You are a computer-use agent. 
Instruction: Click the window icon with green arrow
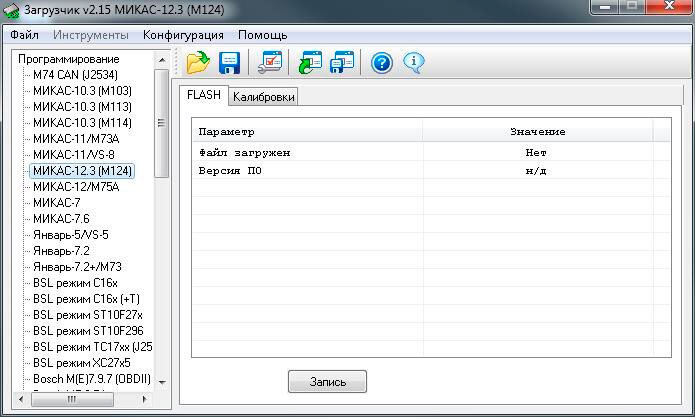click(x=310, y=63)
